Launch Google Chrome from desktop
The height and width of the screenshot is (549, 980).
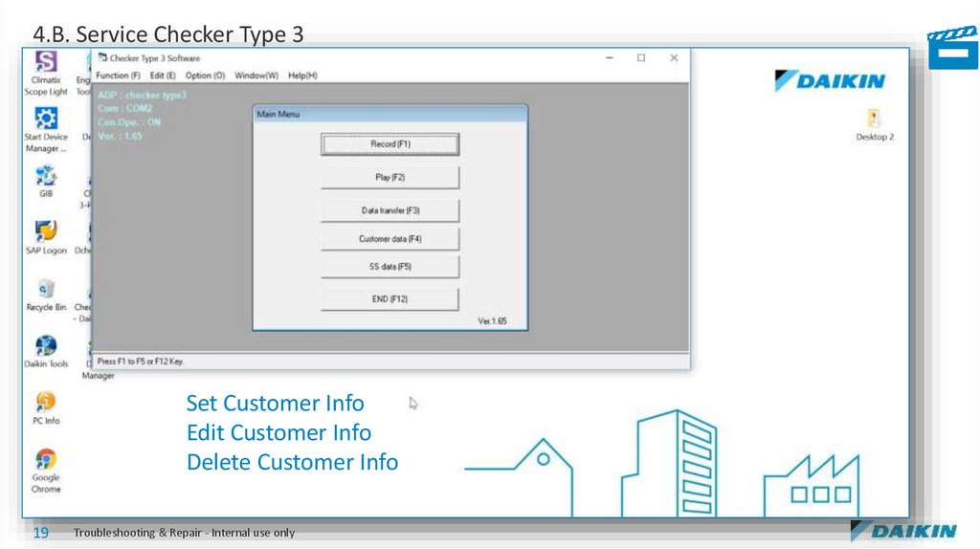click(46, 471)
